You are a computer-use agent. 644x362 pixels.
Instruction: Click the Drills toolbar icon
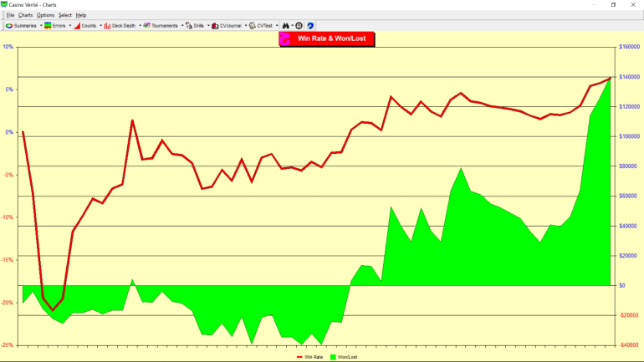coord(189,26)
